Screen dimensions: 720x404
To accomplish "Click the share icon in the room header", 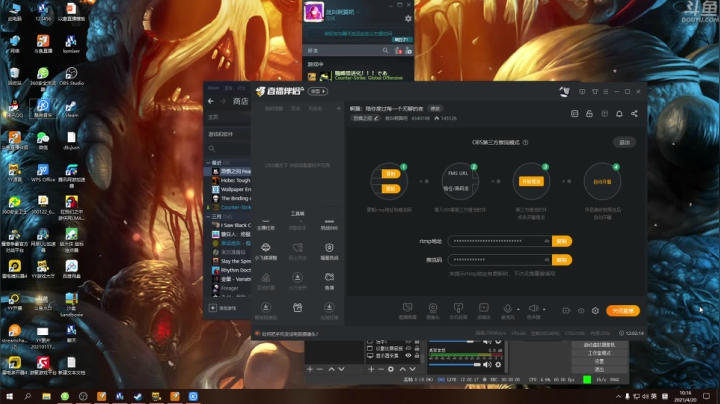I will [634, 114].
